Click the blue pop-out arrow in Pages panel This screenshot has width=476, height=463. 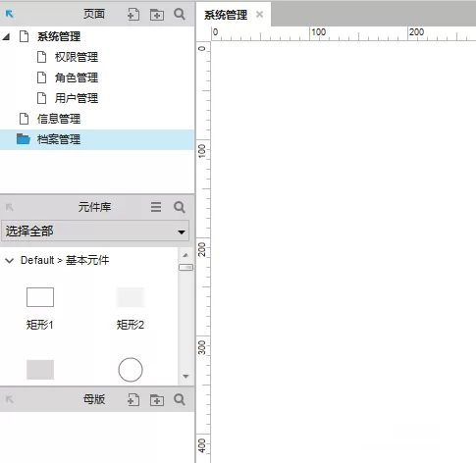coord(10,14)
